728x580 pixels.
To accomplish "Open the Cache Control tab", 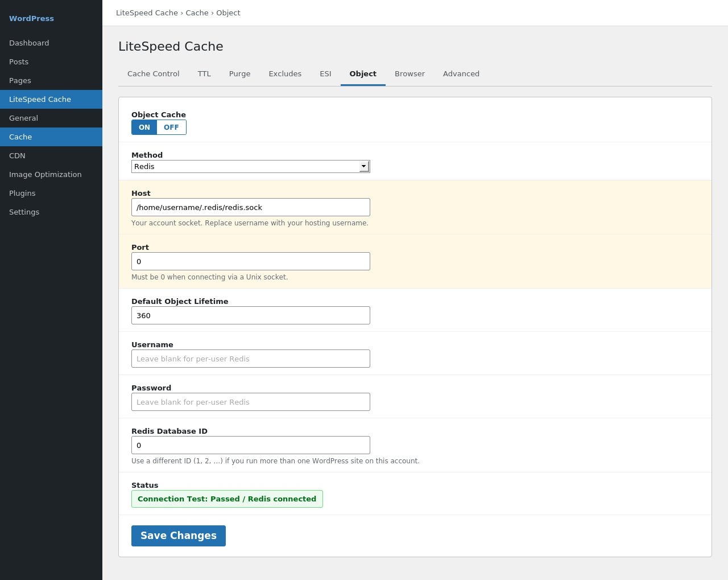I will point(154,74).
